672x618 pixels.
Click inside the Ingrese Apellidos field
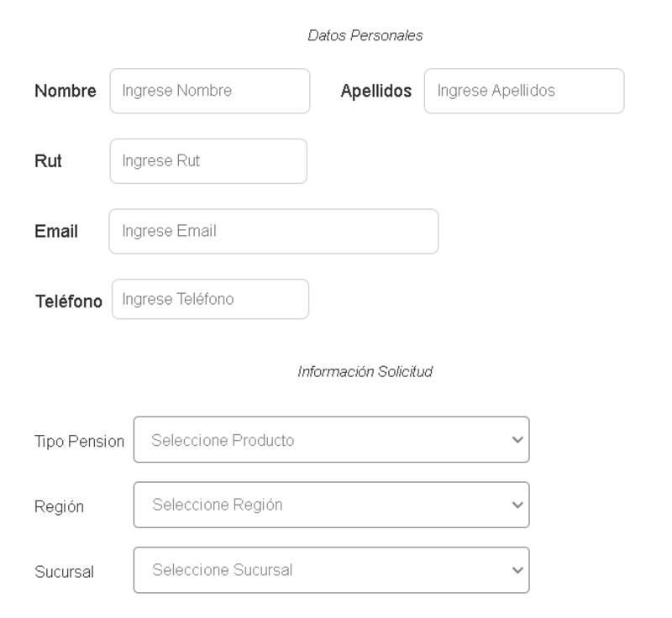525,90
